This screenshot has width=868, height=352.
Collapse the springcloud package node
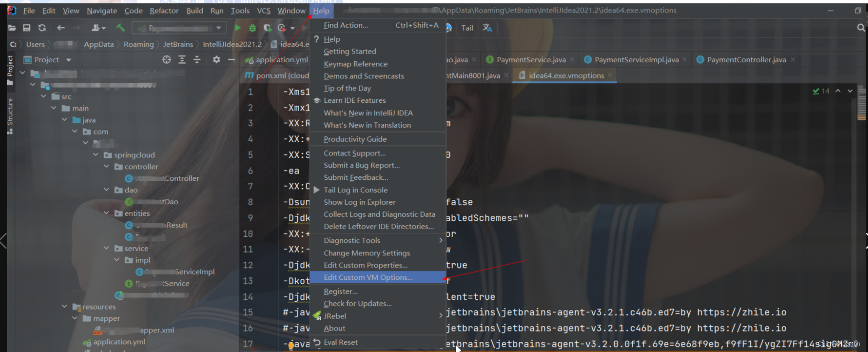(96, 155)
